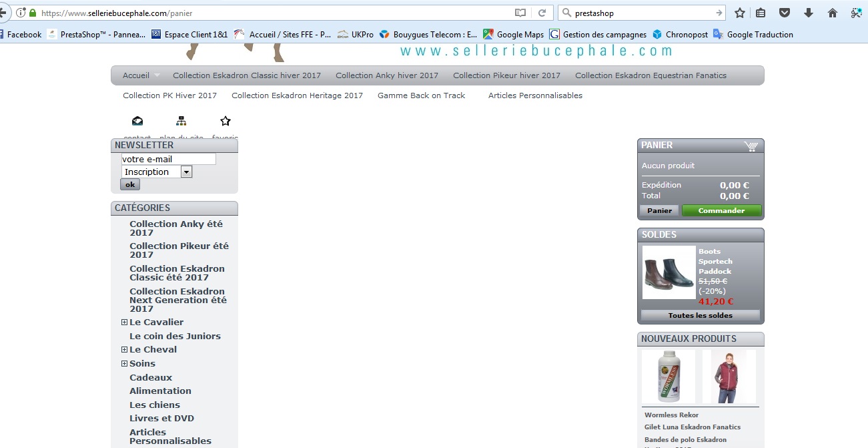Click the magnifier icon in search box
Screen dimensions: 868x448
(x=566, y=13)
